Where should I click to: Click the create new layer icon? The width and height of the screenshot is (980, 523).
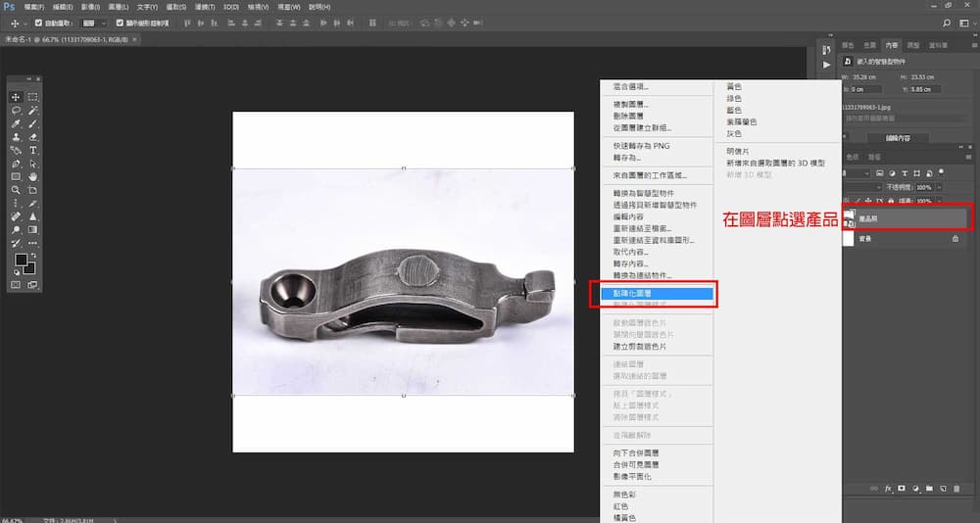[x=943, y=489]
